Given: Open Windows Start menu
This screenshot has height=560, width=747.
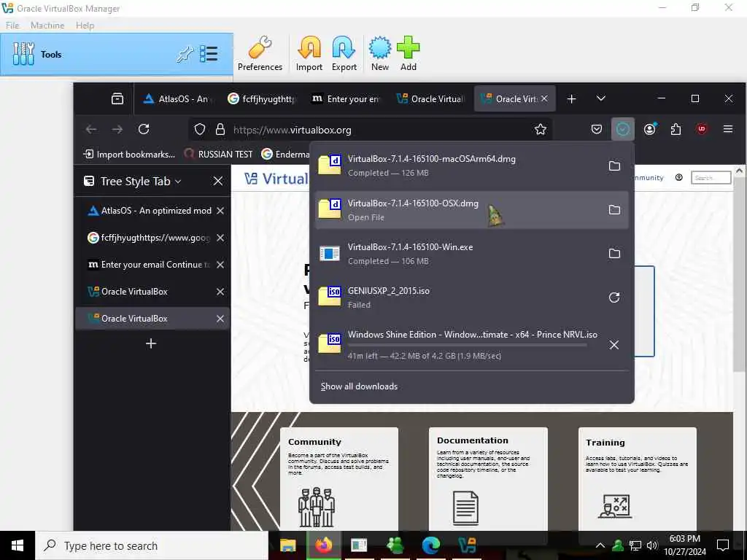Looking at the screenshot, I should [x=18, y=545].
